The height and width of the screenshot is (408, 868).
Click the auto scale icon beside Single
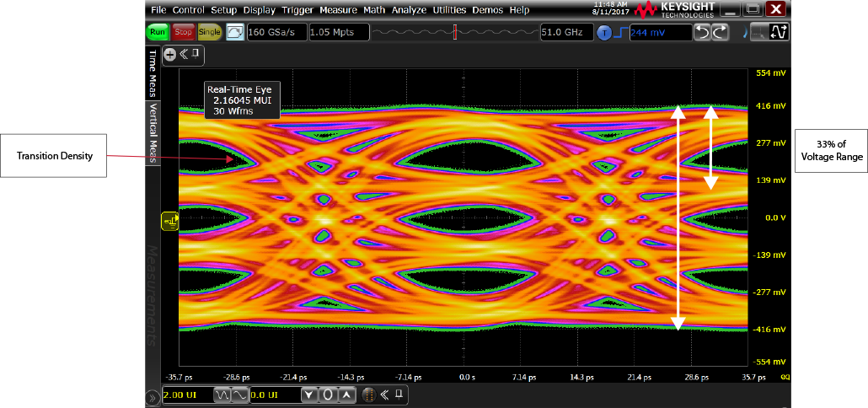[x=235, y=32]
